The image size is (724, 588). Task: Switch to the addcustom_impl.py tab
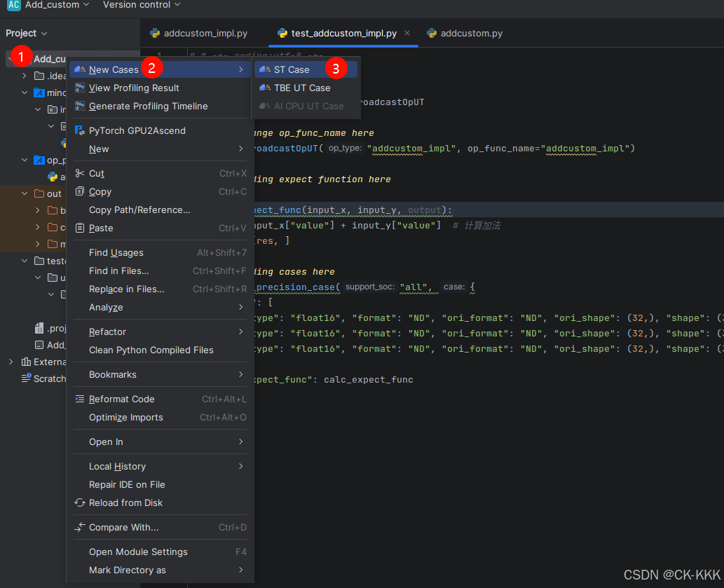(205, 33)
